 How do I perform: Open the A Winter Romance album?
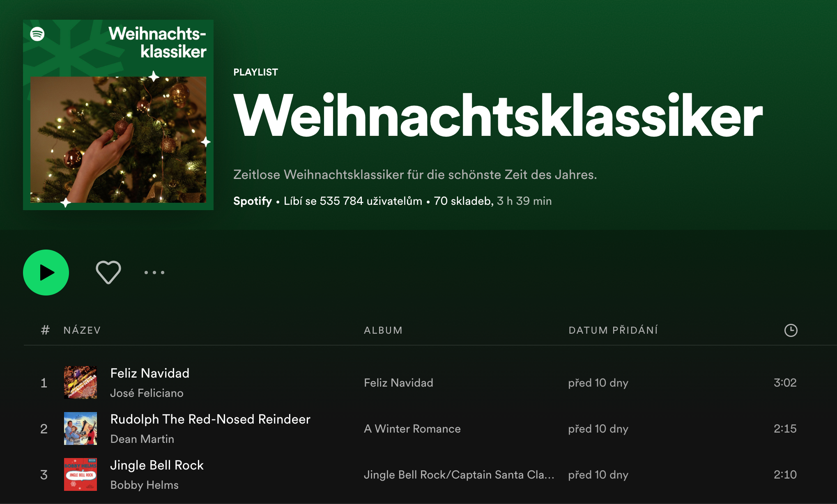click(x=412, y=429)
